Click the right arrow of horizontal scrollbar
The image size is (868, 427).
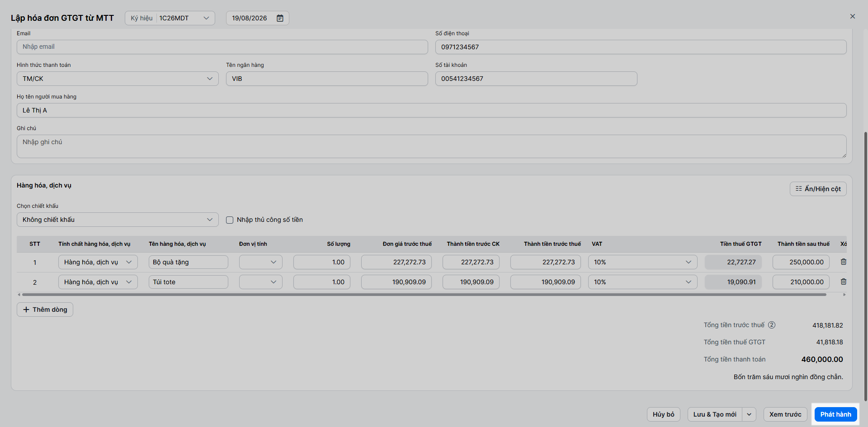pos(844,295)
